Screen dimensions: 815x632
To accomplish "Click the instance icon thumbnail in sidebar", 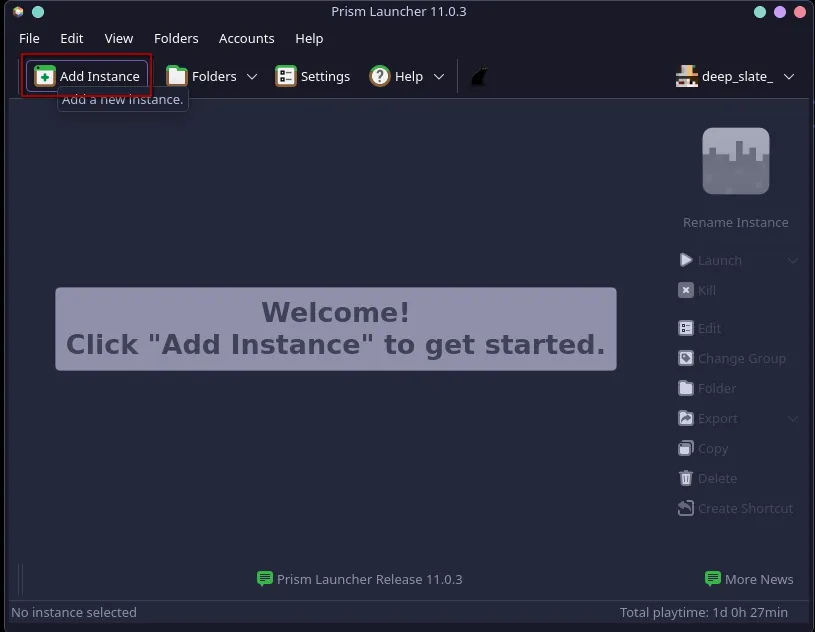I will pos(736,161).
